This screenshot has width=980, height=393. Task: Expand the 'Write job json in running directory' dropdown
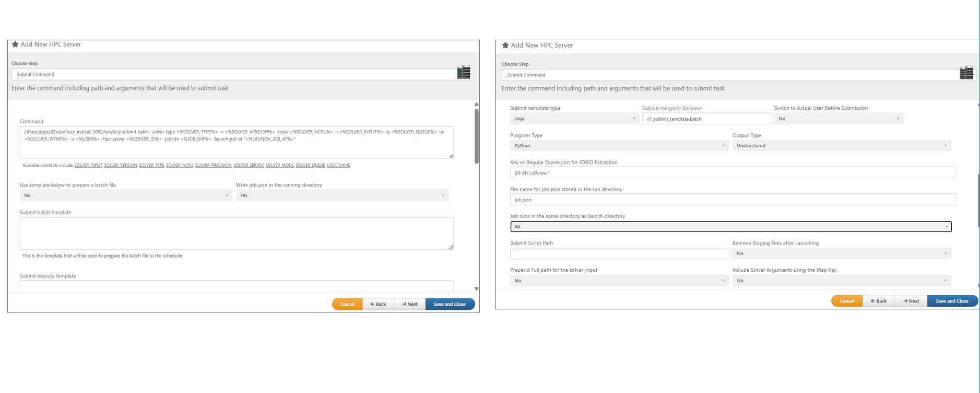[x=342, y=195]
